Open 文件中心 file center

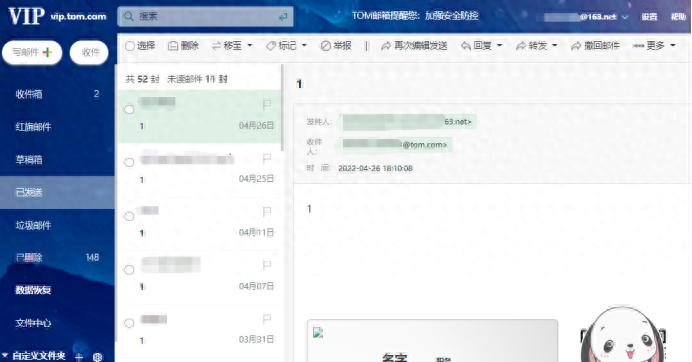(33, 323)
